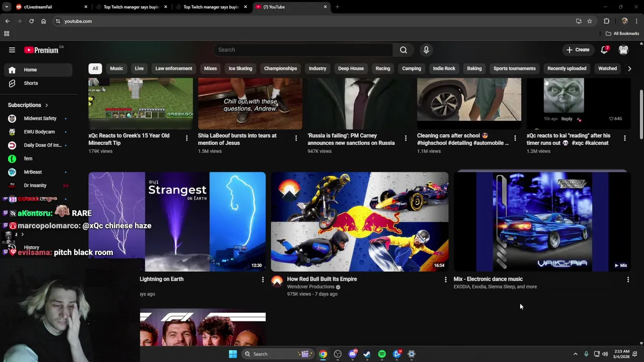Focus the YouTube search box
The width and height of the screenshot is (644, 362).
tap(303, 50)
